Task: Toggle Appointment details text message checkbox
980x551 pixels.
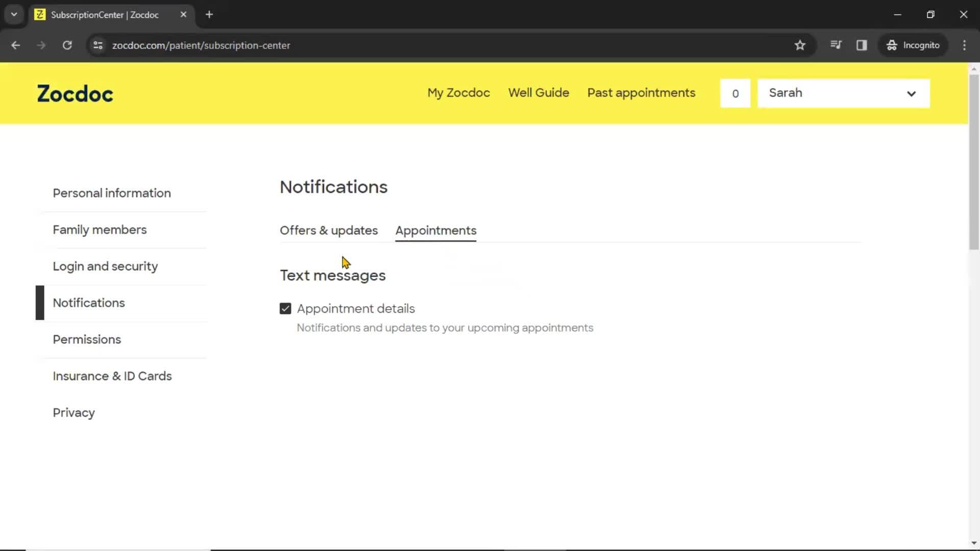Action: tap(285, 308)
